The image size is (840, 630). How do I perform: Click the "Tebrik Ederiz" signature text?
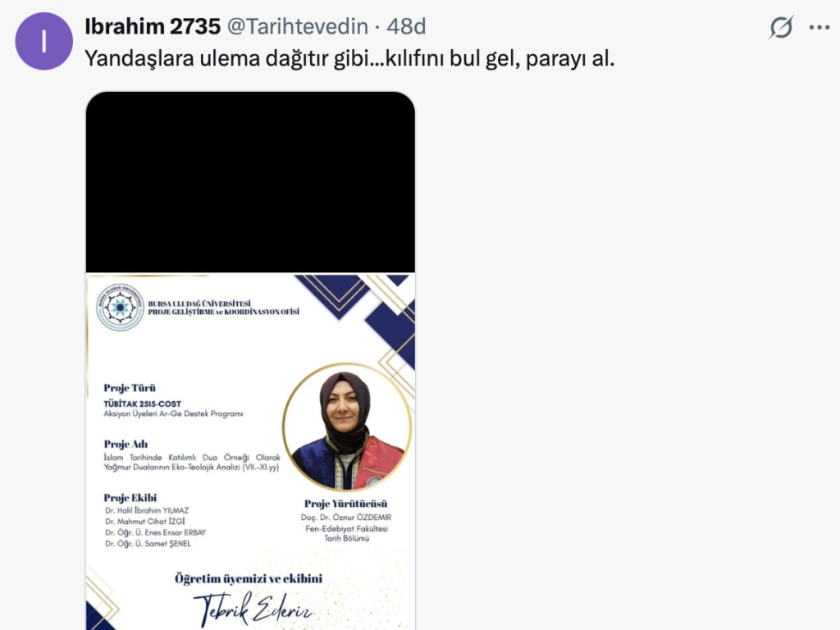253,609
